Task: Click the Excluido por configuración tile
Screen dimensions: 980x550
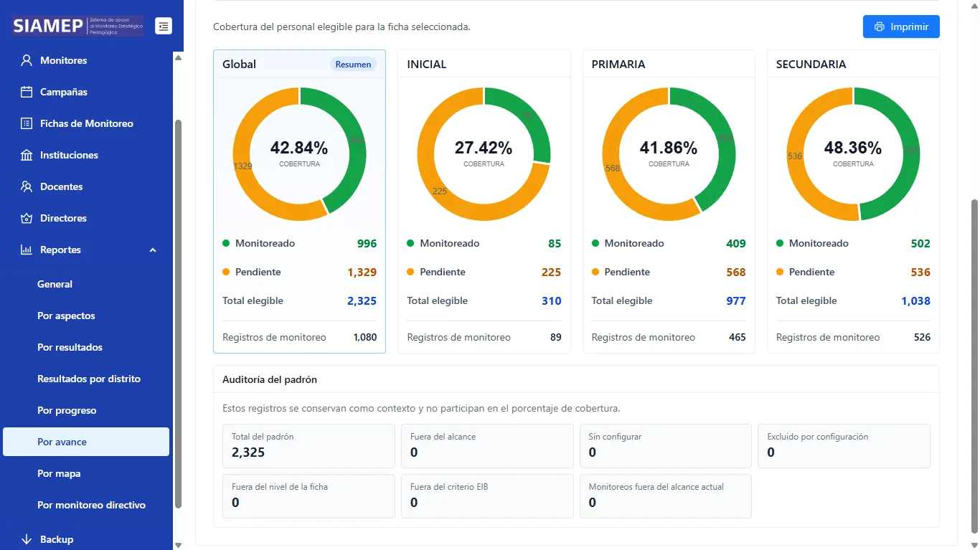Action: click(x=844, y=446)
